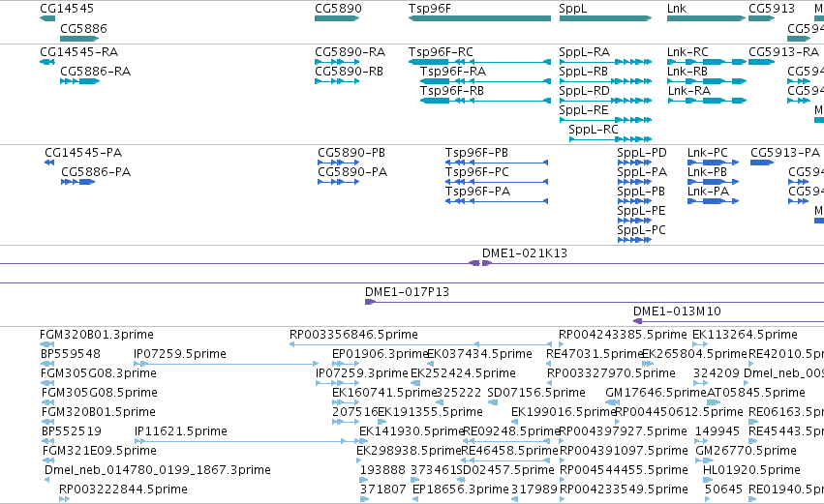This screenshot has height=504, width=824.
Task: Select CG5886-PA CDS label
Action: coord(96,172)
